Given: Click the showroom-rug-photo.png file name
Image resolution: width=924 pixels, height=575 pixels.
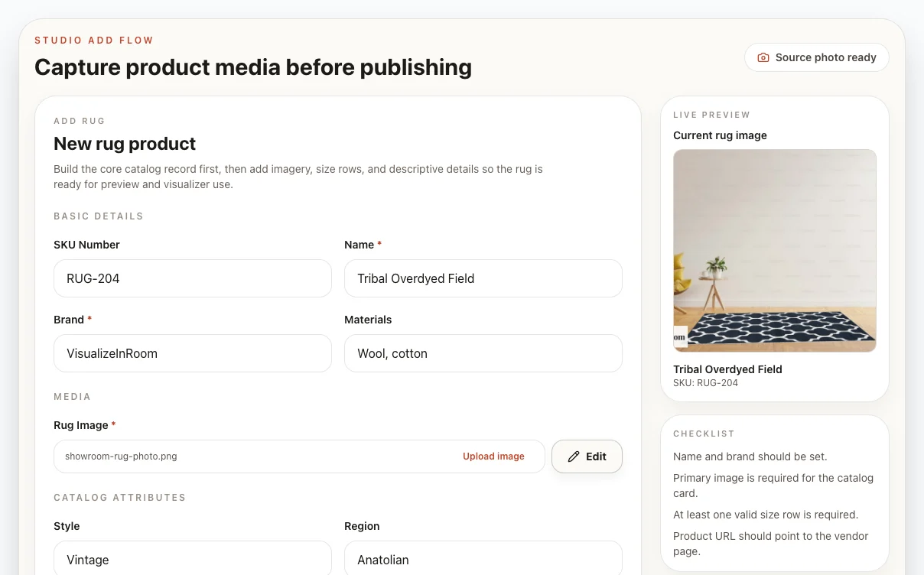Looking at the screenshot, I should (x=121, y=456).
